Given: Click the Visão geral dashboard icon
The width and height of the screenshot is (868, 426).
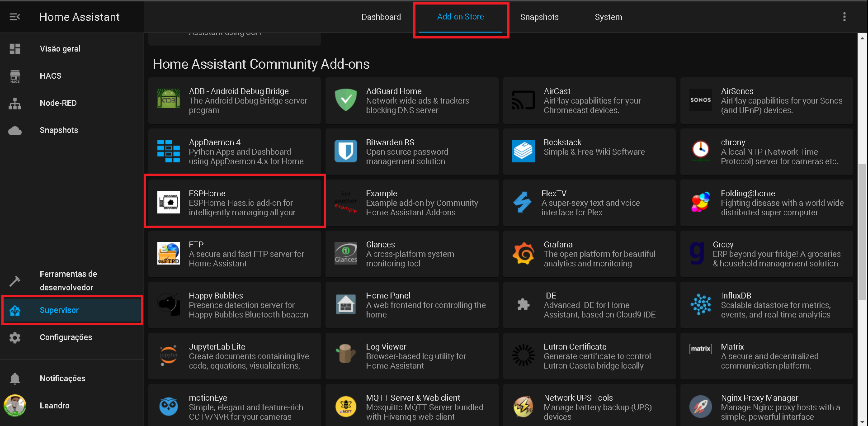Looking at the screenshot, I should [15, 48].
